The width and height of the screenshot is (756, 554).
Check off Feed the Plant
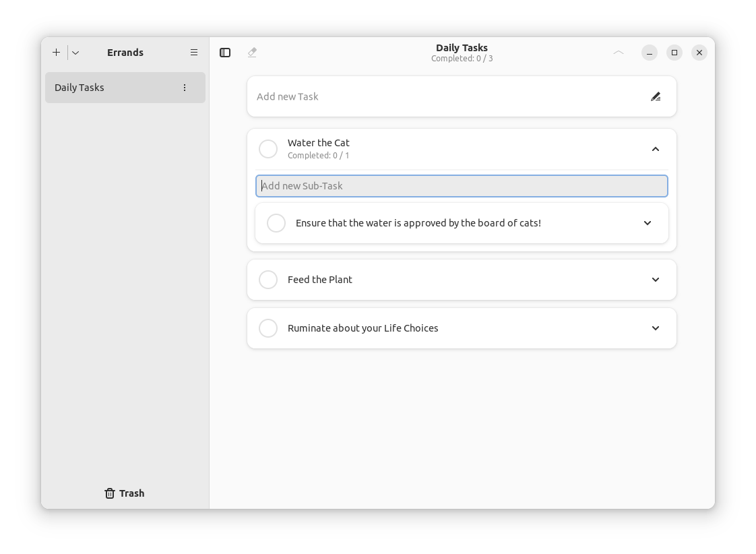click(x=268, y=279)
